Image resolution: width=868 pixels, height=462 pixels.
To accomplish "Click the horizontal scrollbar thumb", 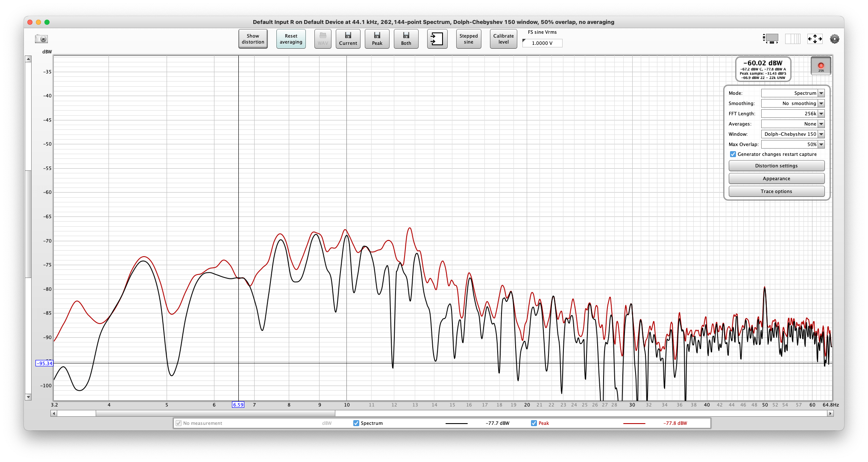I will (x=215, y=413).
